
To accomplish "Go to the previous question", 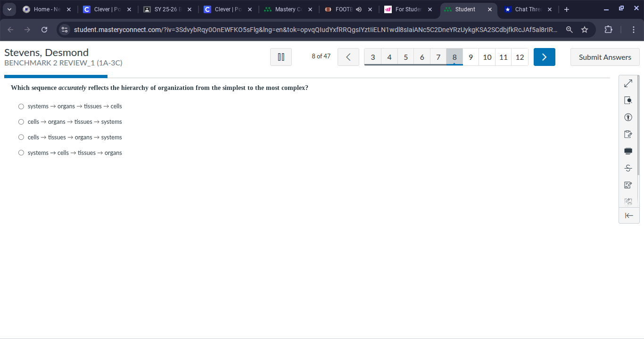I will click(x=348, y=57).
